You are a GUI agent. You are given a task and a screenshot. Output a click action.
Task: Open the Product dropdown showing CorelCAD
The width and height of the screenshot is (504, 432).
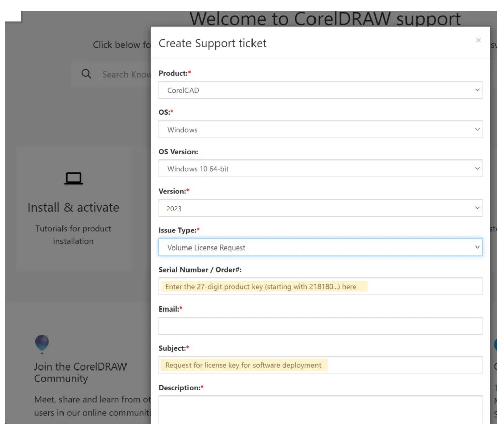[320, 90]
